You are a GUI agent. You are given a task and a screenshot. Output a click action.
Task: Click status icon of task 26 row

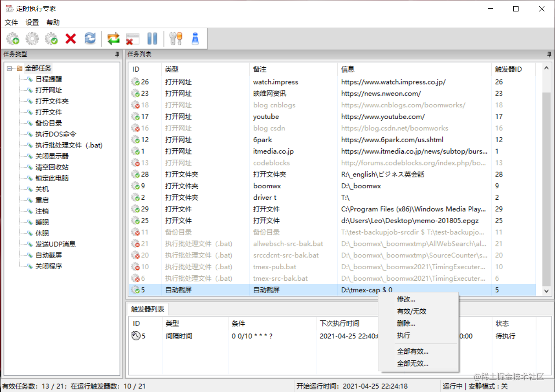135,82
